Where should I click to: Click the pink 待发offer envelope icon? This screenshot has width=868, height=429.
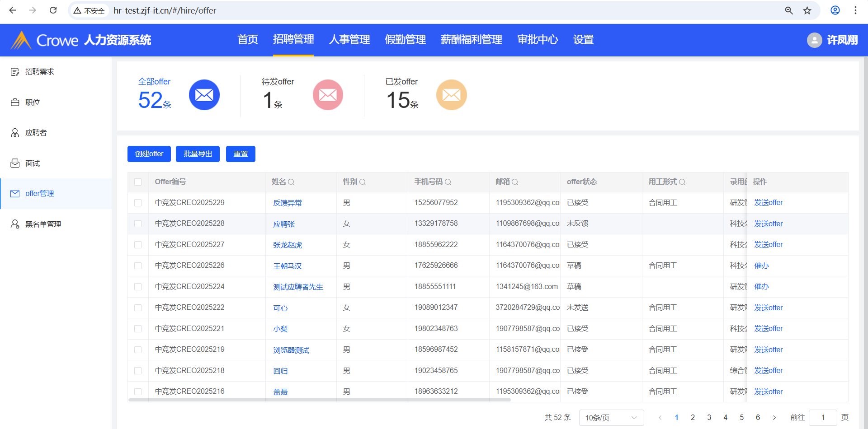click(x=328, y=95)
